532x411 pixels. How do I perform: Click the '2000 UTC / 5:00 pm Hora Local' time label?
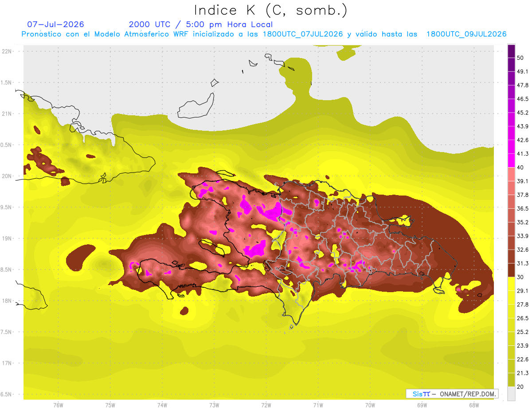(201, 24)
